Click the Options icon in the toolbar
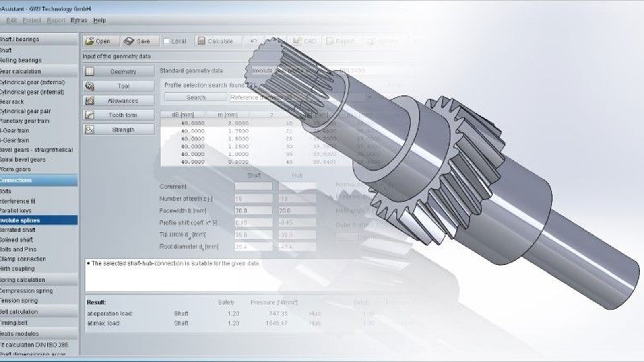This screenshot has width=644, height=362. coord(371,41)
